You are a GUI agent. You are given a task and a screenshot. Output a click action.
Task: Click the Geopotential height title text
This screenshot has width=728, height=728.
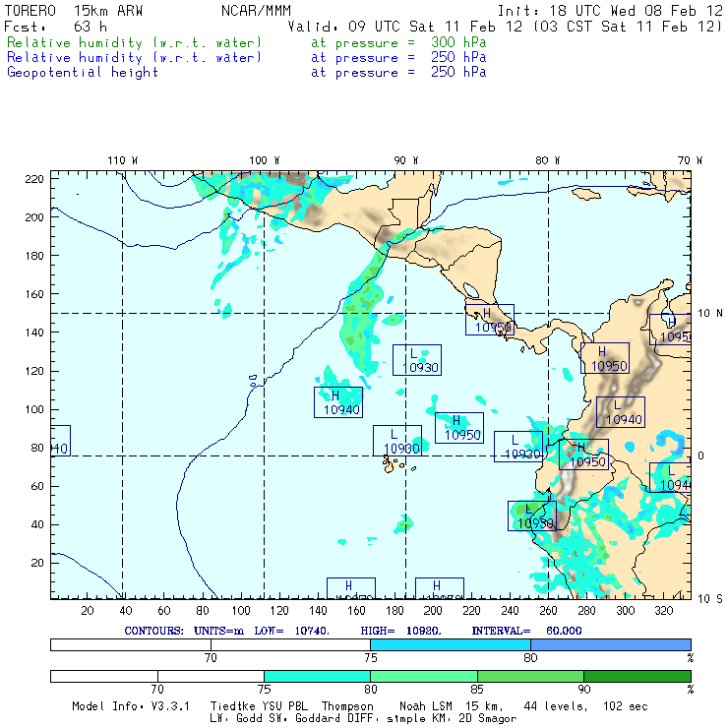pyautogui.click(x=83, y=73)
